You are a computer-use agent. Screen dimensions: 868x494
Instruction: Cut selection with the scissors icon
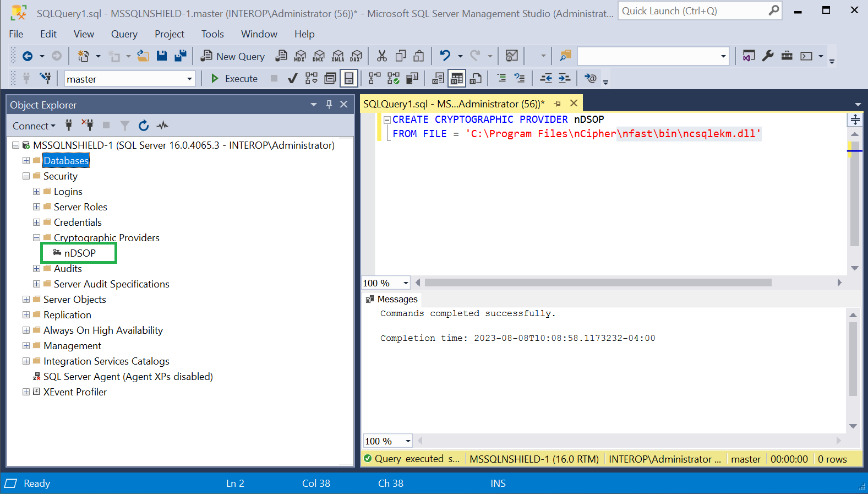(x=381, y=56)
